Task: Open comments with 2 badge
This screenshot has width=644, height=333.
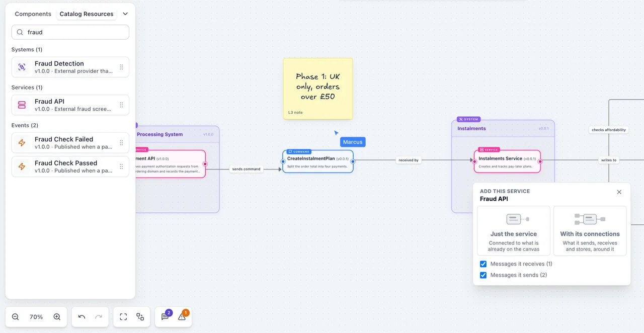Action: point(165,316)
